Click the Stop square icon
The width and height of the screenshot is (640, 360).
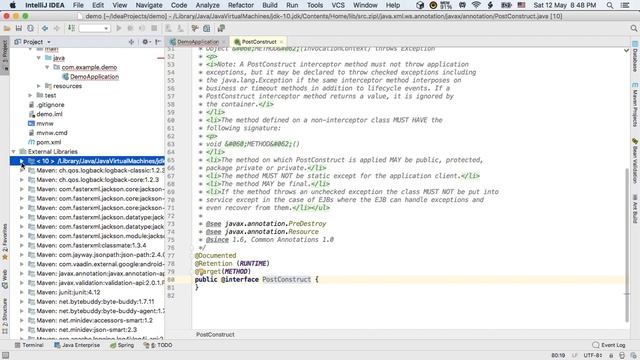tap(154, 29)
